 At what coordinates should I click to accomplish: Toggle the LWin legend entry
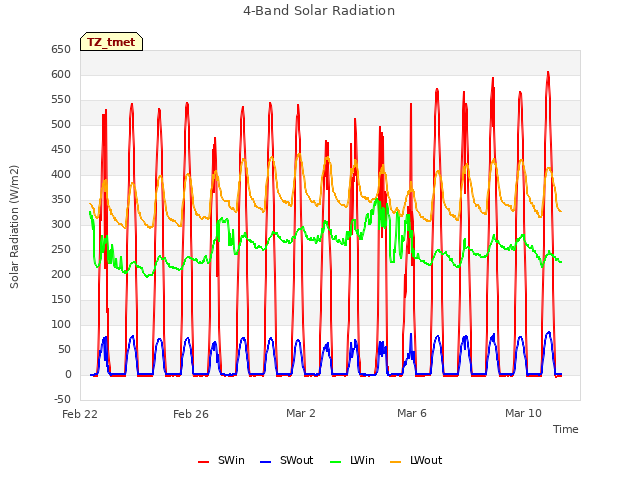click(352, 460)
